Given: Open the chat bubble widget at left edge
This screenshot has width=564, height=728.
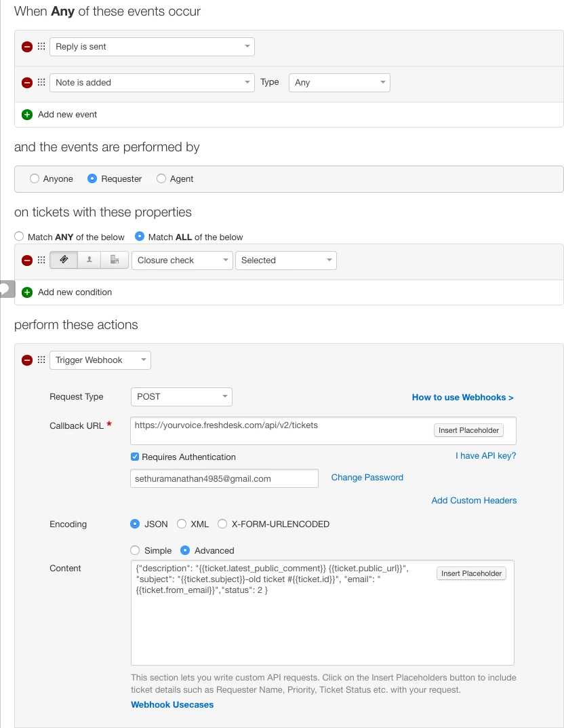Looking at the screenshot, I should [7, 289].
